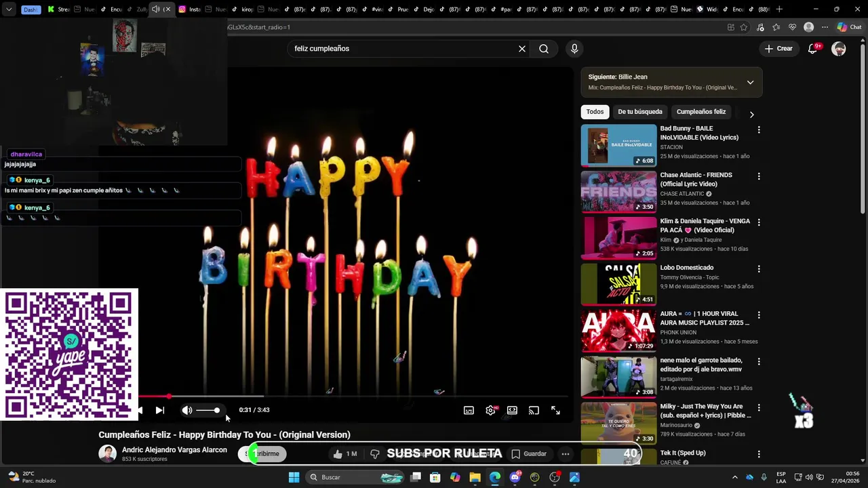Add page to favorites with the star icon
Image resolution: width=868 pixels, height=488 pixels.
coord(744,27)
